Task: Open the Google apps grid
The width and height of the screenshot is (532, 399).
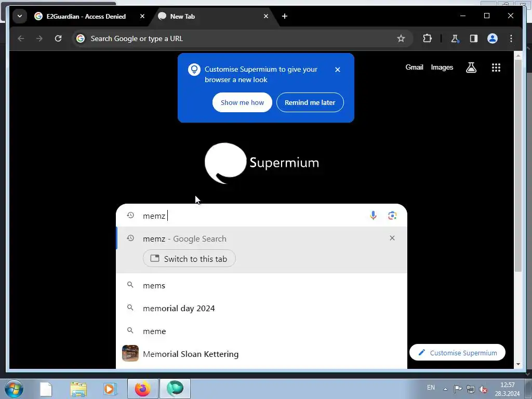Action: 496,68
